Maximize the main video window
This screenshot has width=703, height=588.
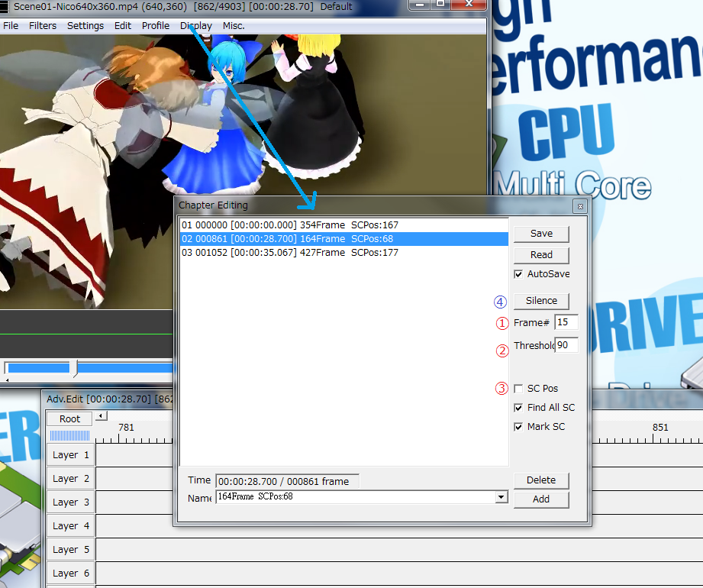[x=440, y=5]
